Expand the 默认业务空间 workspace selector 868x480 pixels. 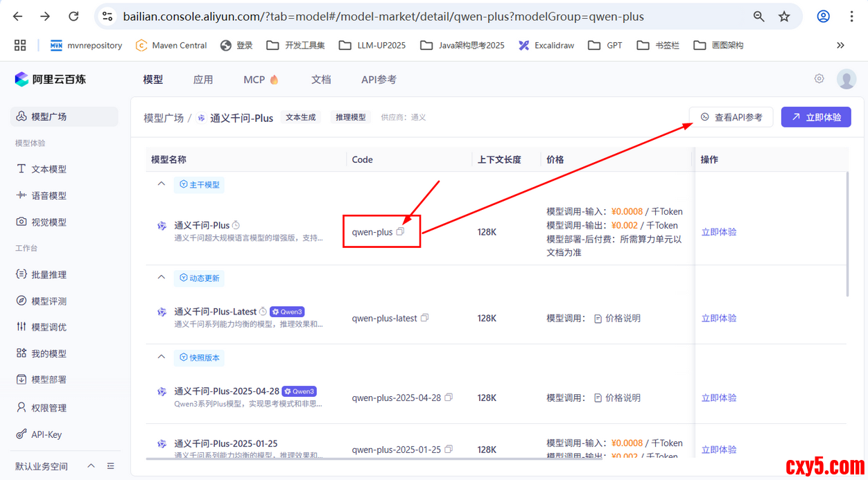pos(91,466)
